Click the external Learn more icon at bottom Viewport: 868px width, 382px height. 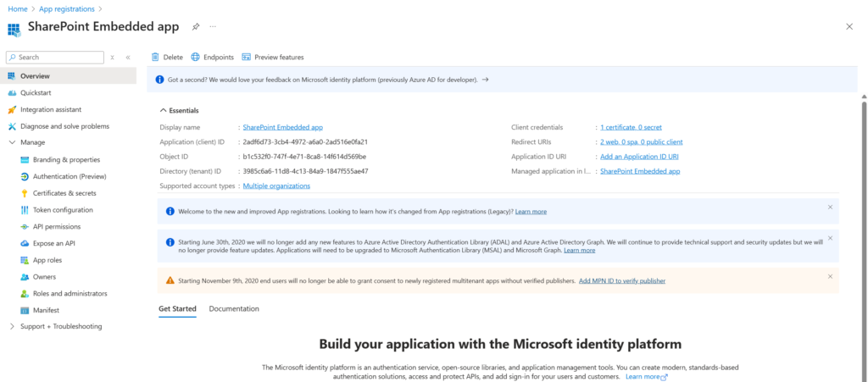coord(665,377)
